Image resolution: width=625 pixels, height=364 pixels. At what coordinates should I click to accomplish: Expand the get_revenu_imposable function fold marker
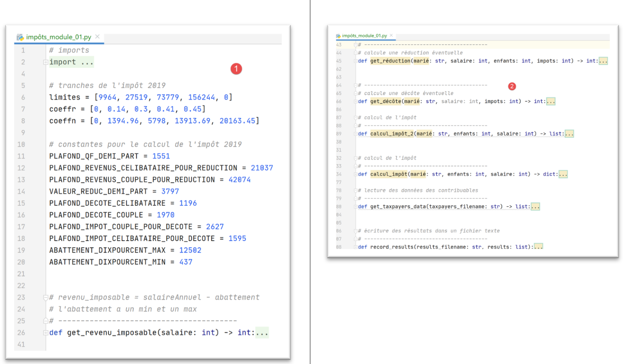coord(45,333)
